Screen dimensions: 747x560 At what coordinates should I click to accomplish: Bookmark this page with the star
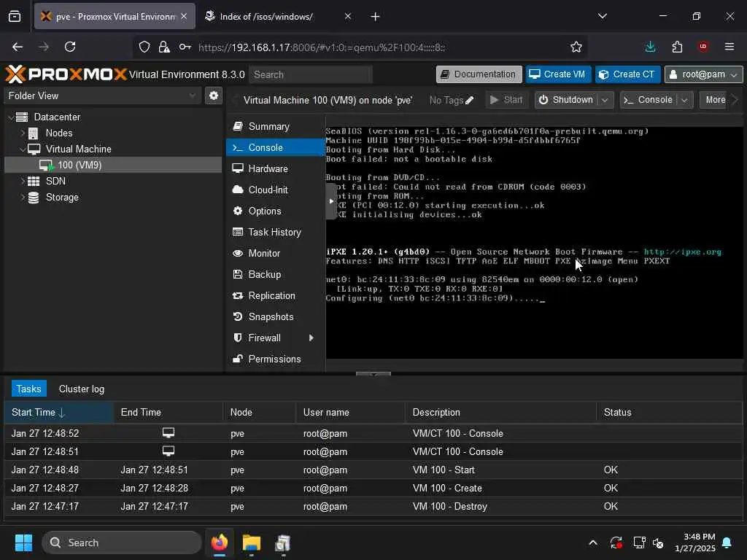pos(576,47)
